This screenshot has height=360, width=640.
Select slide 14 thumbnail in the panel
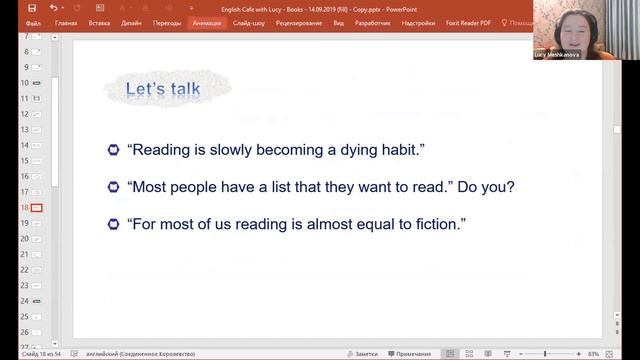point(36,145)
